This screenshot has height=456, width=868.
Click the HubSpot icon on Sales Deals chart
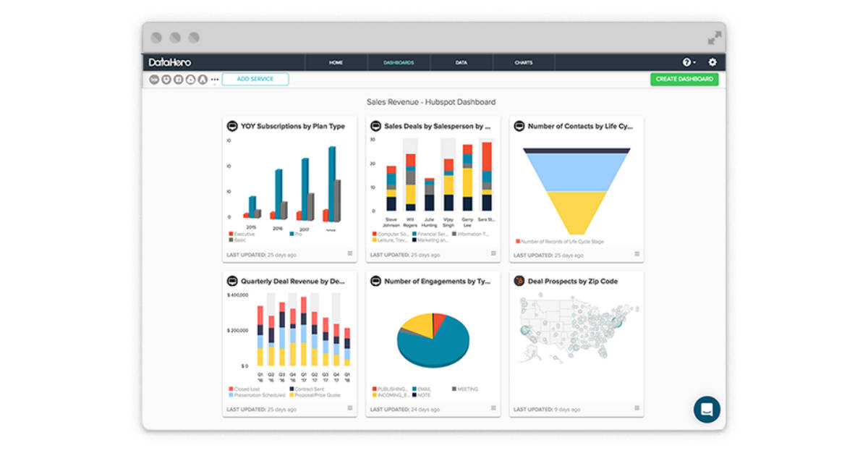click(x=375, y=125)
